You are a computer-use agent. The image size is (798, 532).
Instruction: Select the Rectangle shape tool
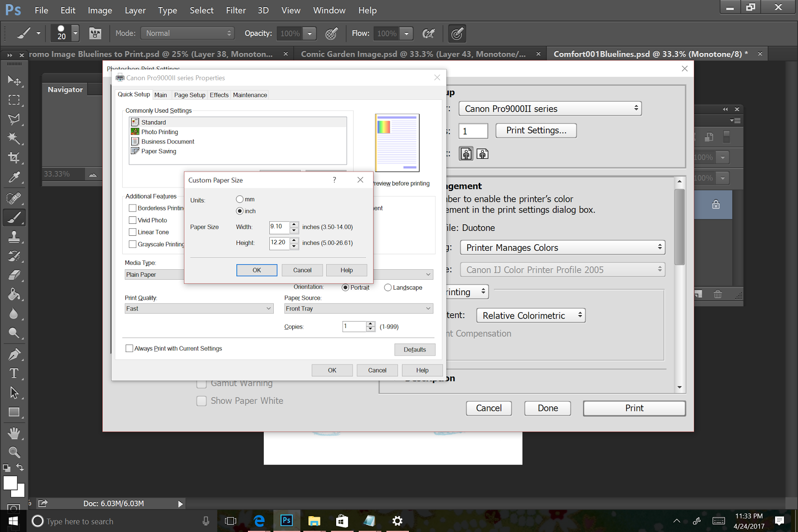pos(14,412)
